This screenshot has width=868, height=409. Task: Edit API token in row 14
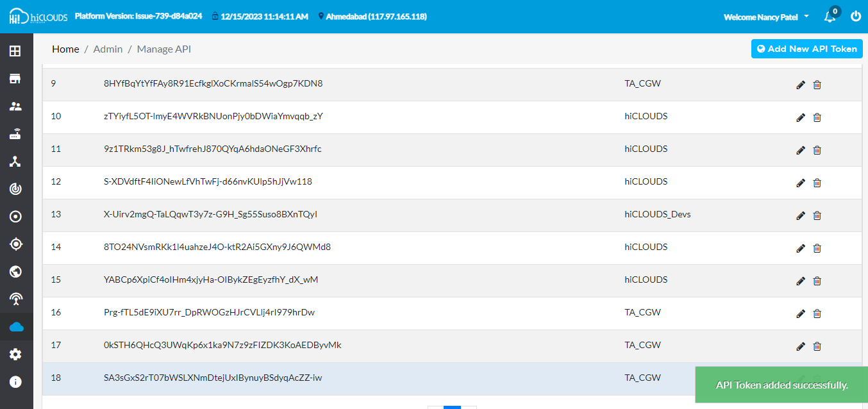[x=800, y=248]
